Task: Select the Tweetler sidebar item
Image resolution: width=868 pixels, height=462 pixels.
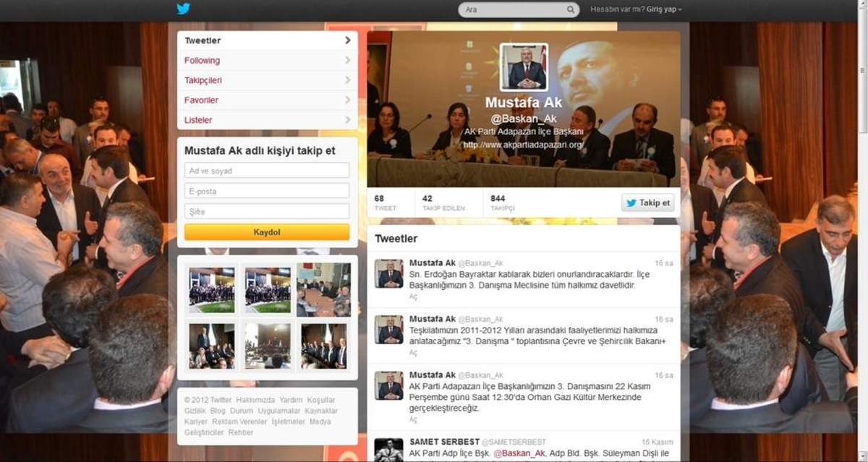Action: point(267,40)
